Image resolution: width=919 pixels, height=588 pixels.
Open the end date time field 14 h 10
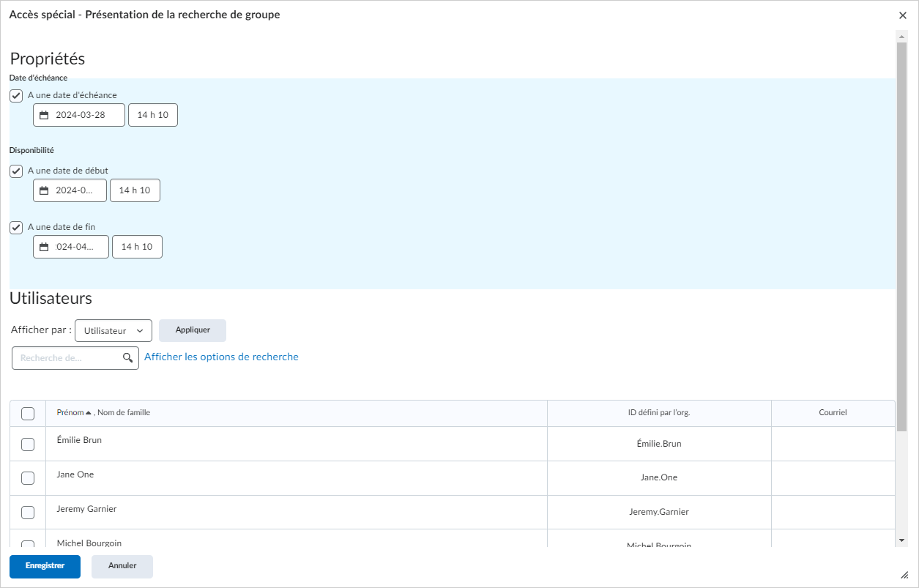[x=137, y=247]
